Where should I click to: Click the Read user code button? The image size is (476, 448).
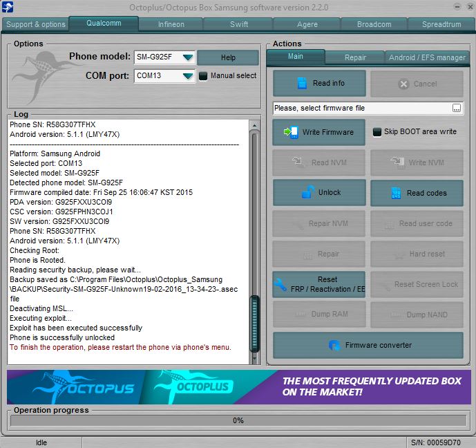tap(417, 223)
